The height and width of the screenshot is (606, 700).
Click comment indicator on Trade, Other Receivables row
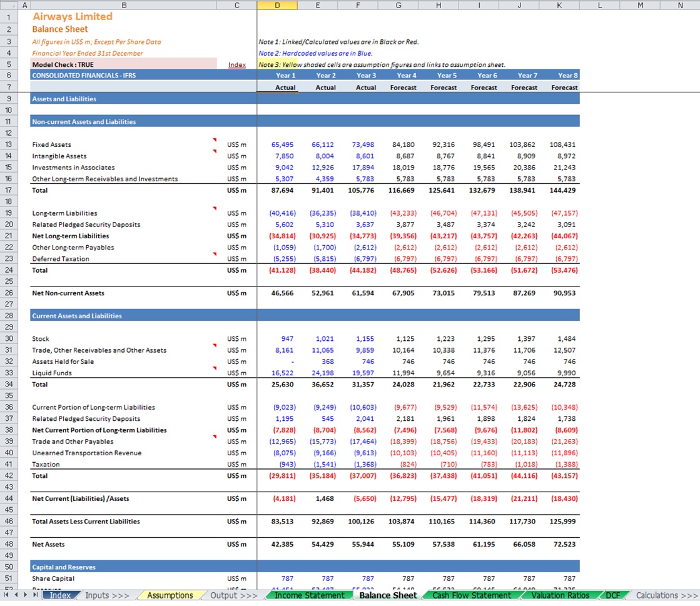[215, 346]
